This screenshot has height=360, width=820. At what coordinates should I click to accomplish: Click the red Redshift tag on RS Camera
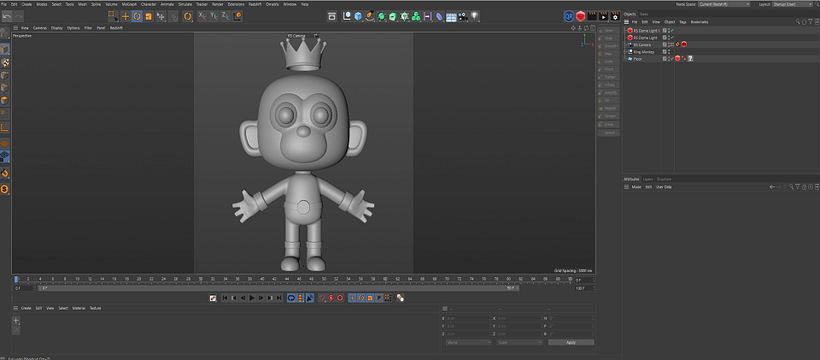click(x=684, y=44)
